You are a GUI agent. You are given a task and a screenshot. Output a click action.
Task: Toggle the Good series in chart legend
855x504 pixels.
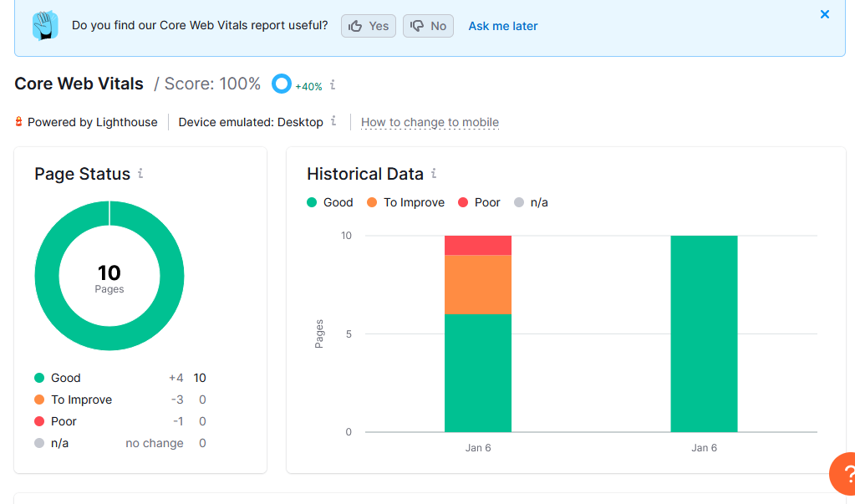pyautogui.click(x=330, y=202)
